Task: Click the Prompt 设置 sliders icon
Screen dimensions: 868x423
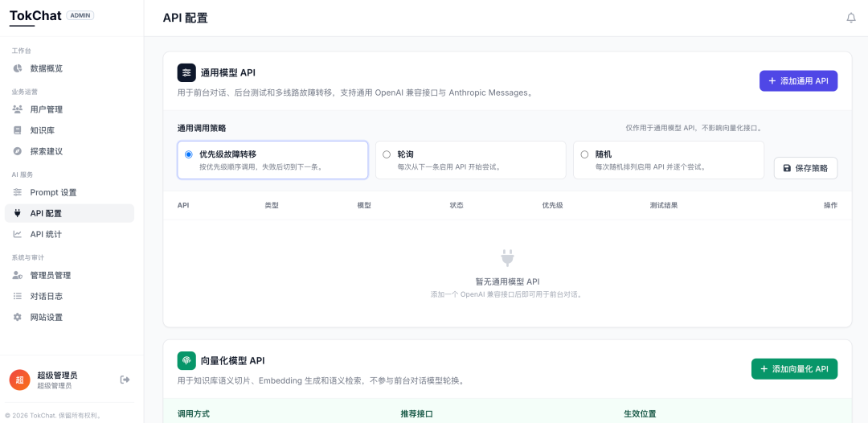Action: (18, 193)
